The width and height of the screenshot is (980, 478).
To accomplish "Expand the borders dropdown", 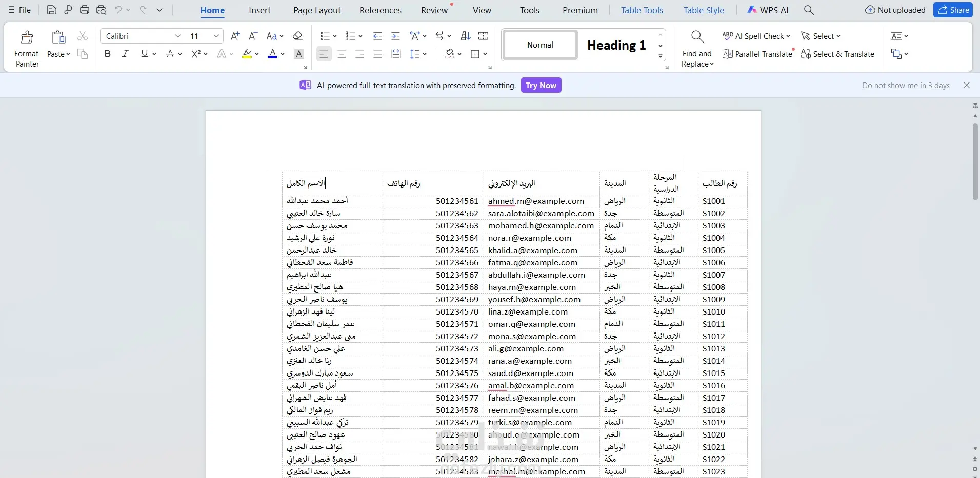I will click(485, 54).
